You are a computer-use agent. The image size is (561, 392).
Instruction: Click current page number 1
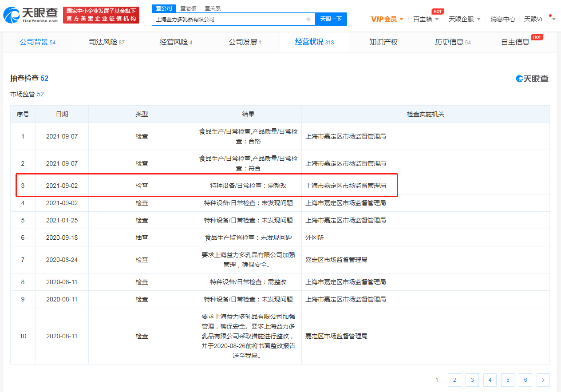point(437,380)
